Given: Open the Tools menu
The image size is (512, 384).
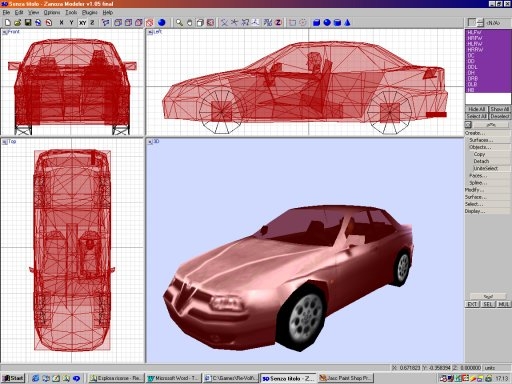Looking at the screenshot, I should [x=71, y=12].
